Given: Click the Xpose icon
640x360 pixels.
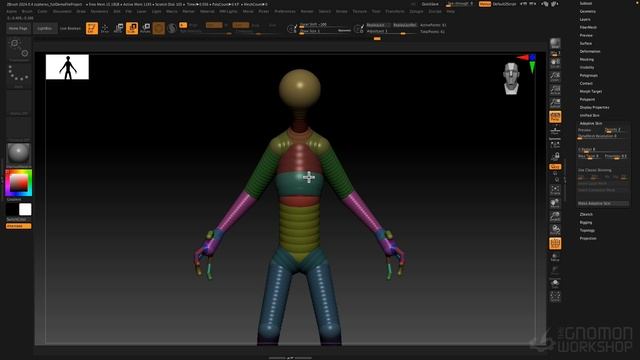Looking at the screenshot, I should coord(555,297).
